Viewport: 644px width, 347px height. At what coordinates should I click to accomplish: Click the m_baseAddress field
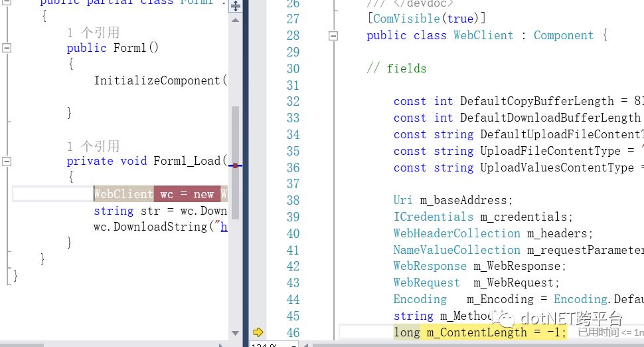tap(463, 200)
